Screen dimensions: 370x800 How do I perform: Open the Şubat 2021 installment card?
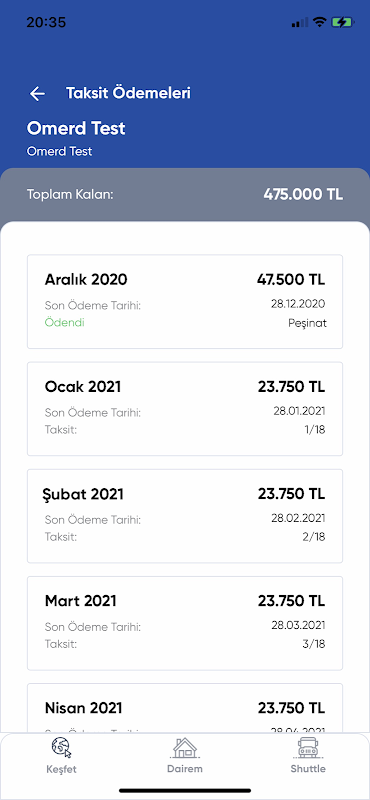(x=185, y=516)
